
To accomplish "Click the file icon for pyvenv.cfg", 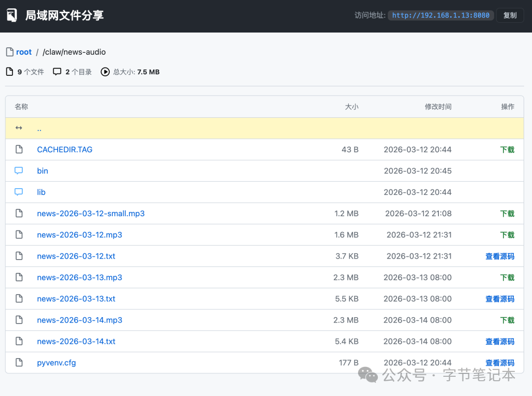I will (x=19, y=363).
